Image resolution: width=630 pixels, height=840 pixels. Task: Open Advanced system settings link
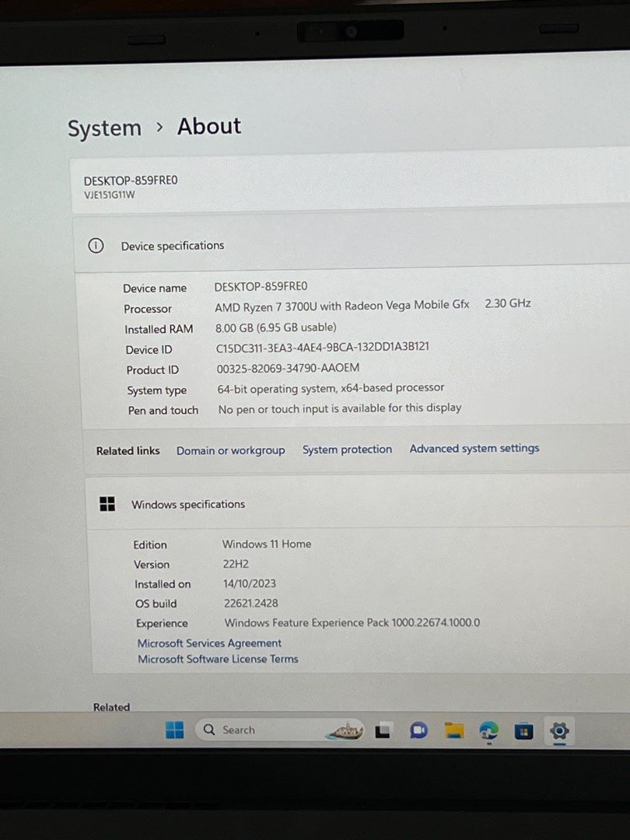(x=474, y=448)
